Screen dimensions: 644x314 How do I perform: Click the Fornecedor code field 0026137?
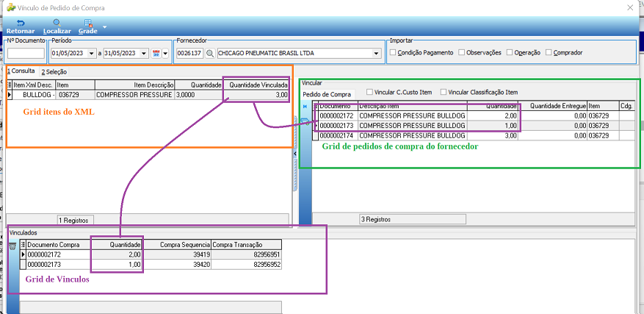click(x=189, y=53)
